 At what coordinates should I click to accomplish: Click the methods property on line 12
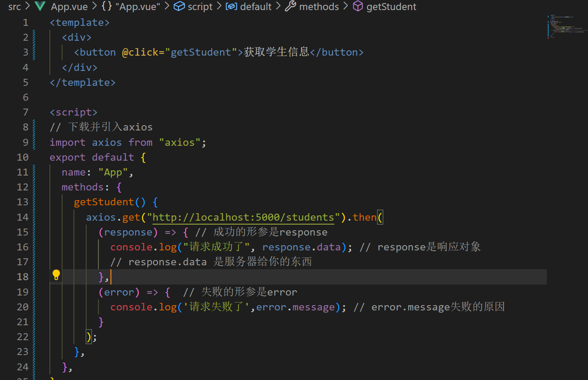[x=83, y=187]
